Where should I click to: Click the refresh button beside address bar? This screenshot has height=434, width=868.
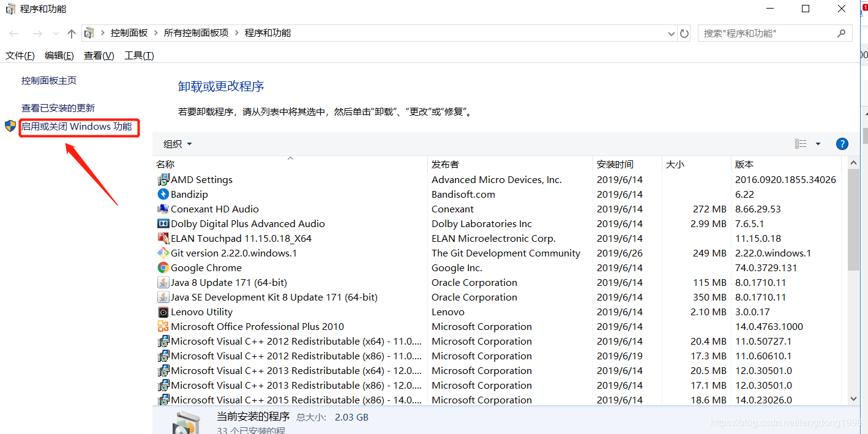click(x=684, y=34)
